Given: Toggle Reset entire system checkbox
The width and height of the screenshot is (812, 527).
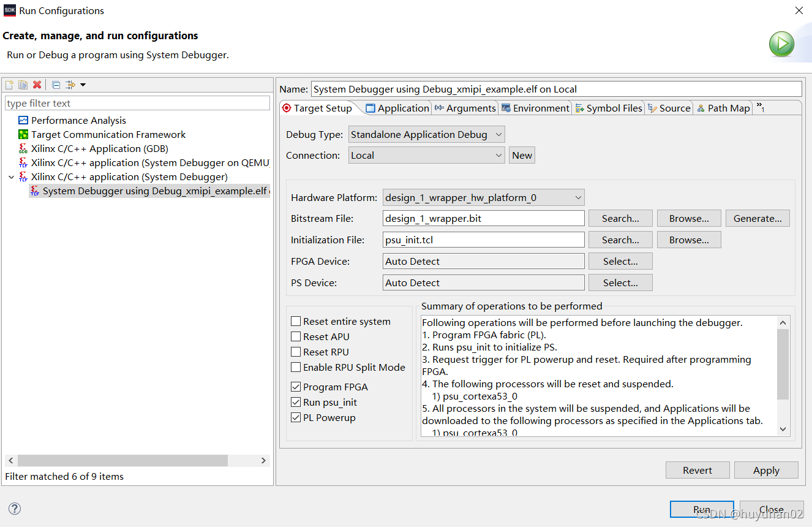Looking at the screenshot, I should point(296,321).
